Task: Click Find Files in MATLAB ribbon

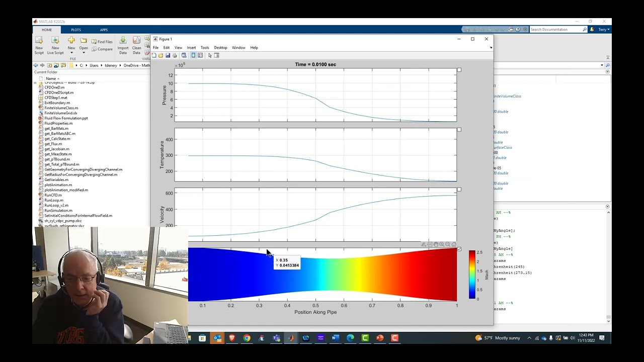Action: click(102, 42)
